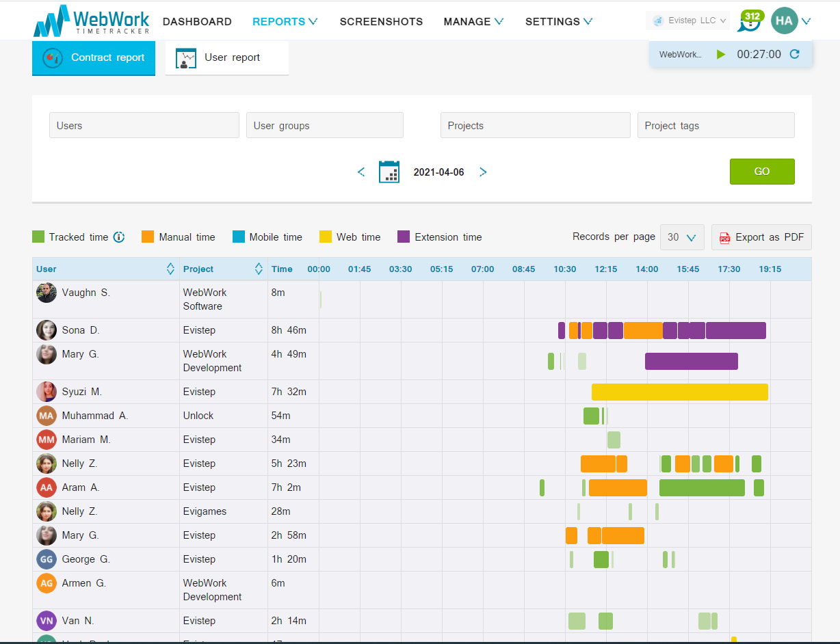Click orange Manual time legend swatch
The height and width of the screenshot is (644, 840).
pyautogui.click(x=148, y=237)
